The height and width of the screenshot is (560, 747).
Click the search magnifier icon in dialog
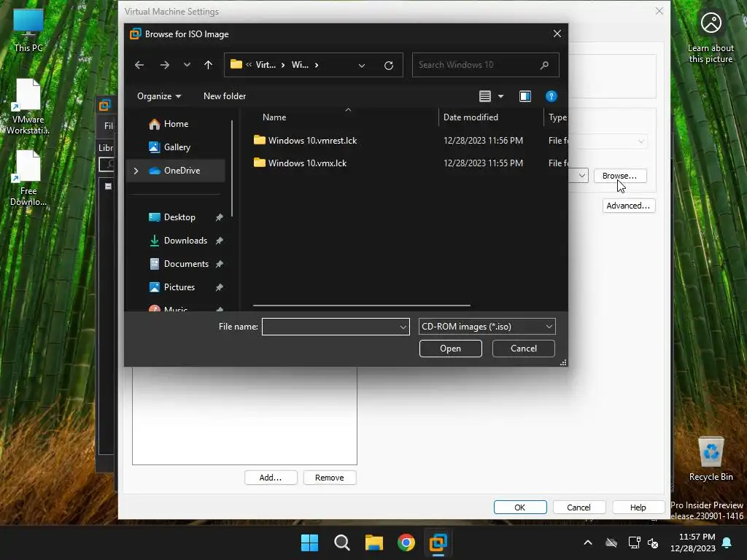[544, 65]
